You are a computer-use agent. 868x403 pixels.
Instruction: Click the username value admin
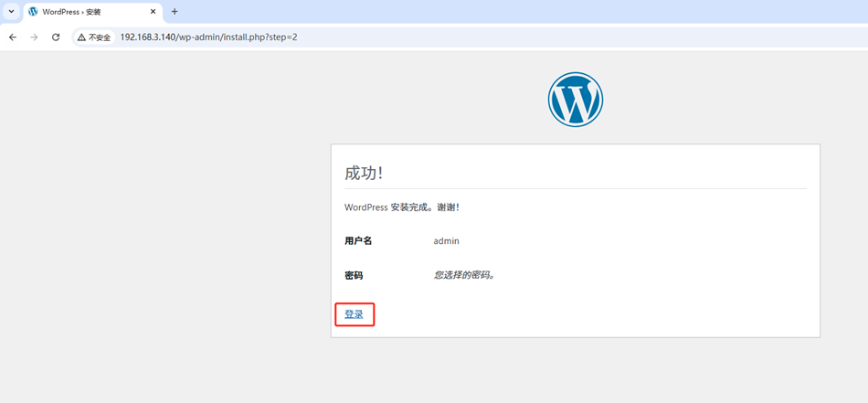[446, 241]
